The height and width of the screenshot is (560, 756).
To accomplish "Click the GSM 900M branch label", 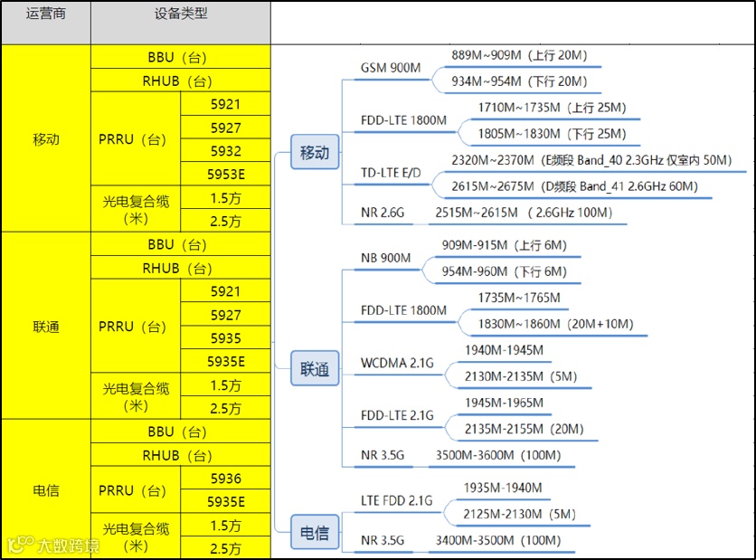I will [x=391, y=68].
